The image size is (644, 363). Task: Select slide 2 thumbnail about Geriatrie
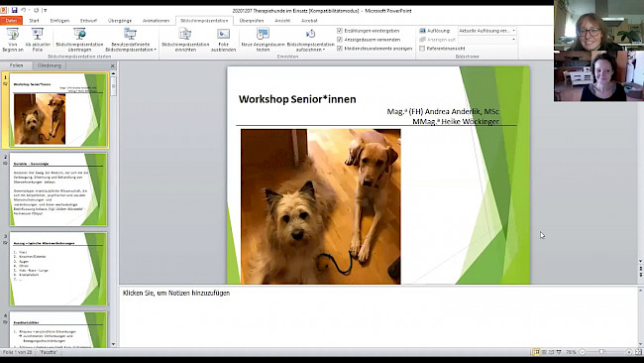pos(57,189)
